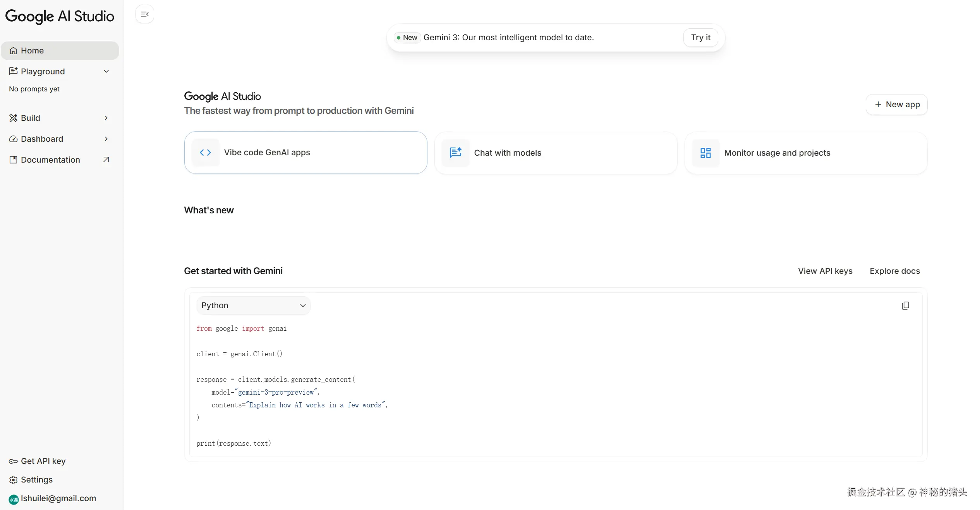Open the Documentation external link arrow
Image resolution: width=980 pixels, height=510 pixels.
pyautogui.click(x=106, y=160)
